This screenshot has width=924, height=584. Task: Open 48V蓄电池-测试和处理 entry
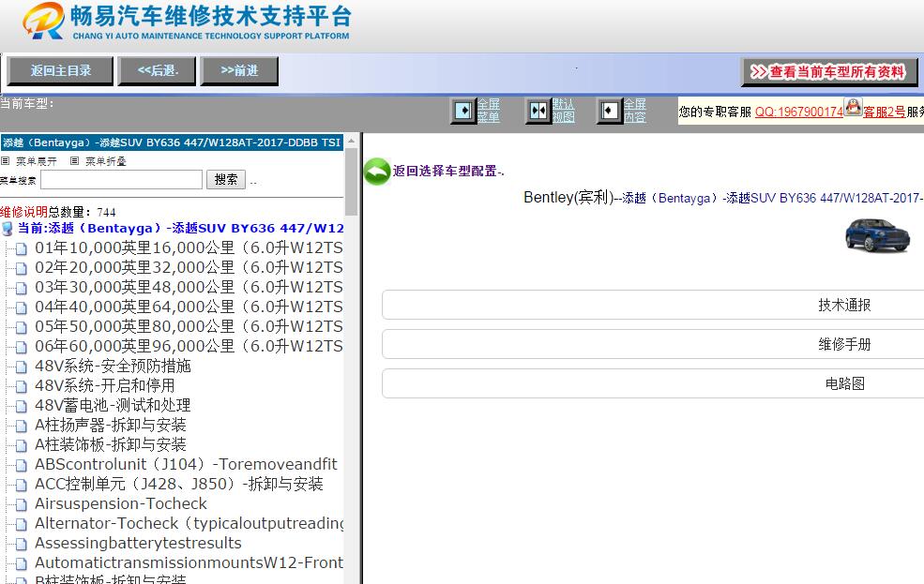(113, 406)
